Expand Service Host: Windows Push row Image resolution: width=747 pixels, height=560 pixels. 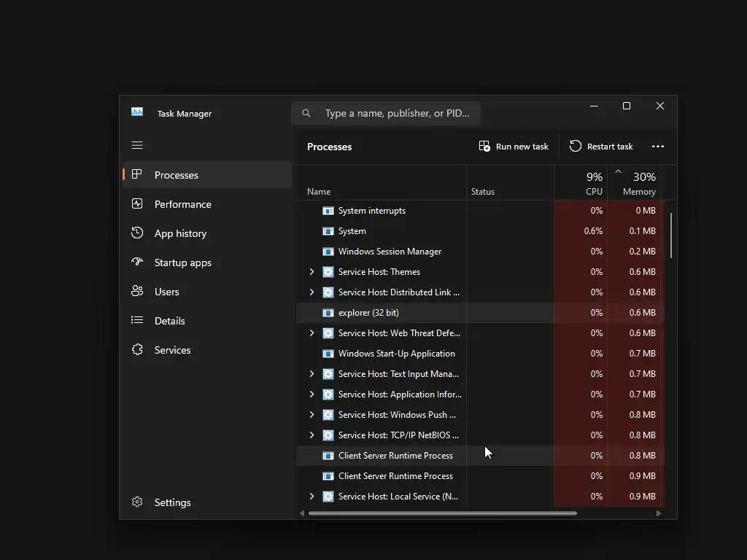coord(311,415)
